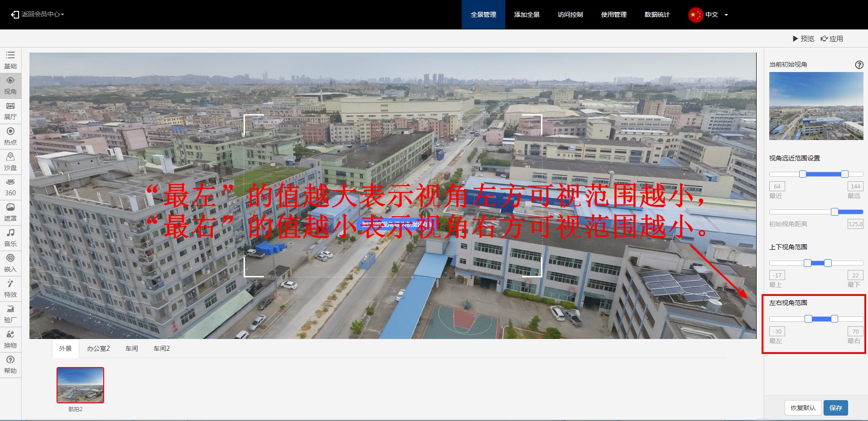This screenshot has height=421, width=868.
Task: Select the 特效 effects icon
Action: tap(10, 288)
